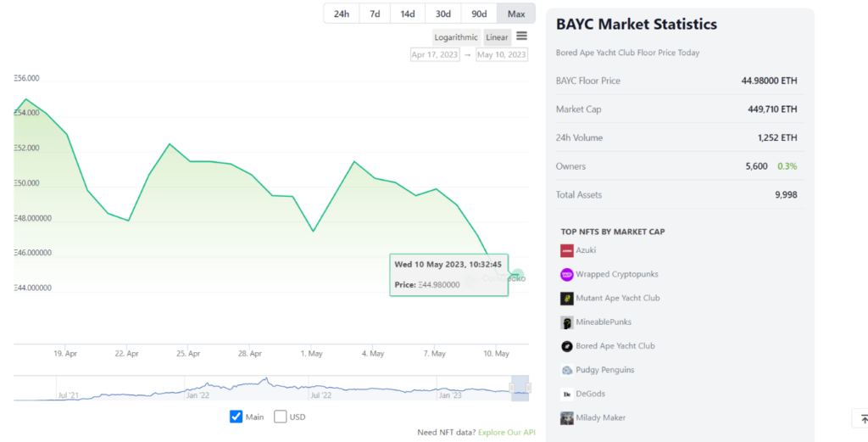Select the 14d time range

click(x=408, y=14)
